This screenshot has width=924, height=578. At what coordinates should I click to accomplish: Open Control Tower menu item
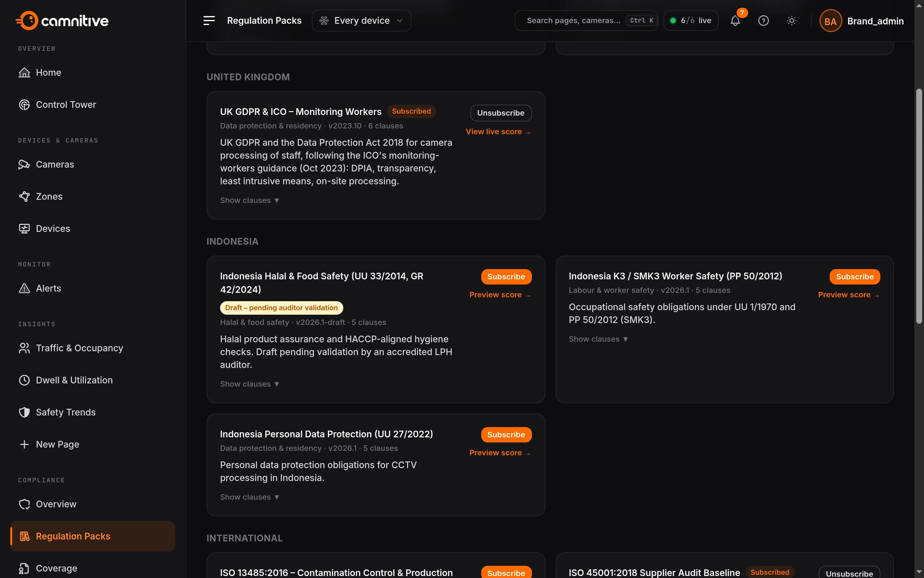tap(93, 105)
